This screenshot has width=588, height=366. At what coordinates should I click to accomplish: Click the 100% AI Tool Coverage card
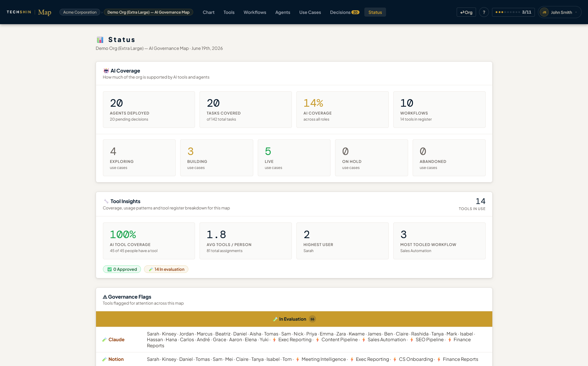click(149, 241)
